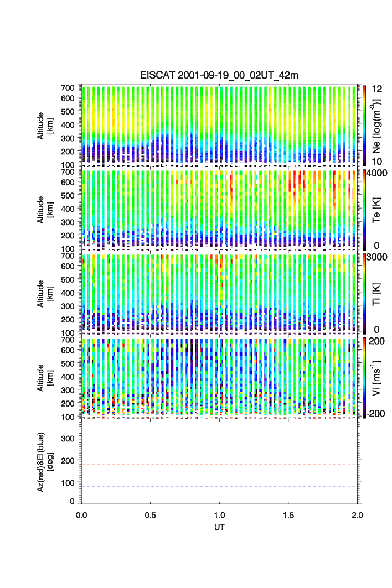Click the Az(red)&El(blue) axis label
This screenshot has width=392, height=588.
[44, 462]
